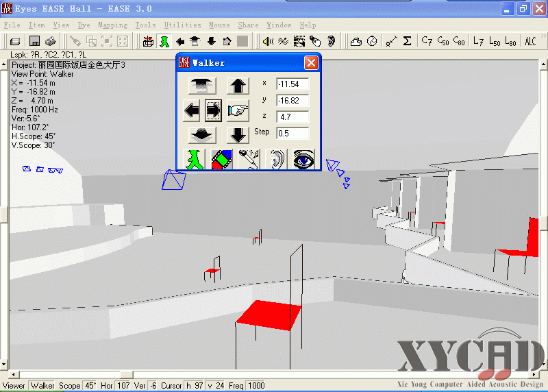Click the film clapper mapping icon
Image resolution: width=548 pixels, height=392 pixels.
click(x=299, y=41)
